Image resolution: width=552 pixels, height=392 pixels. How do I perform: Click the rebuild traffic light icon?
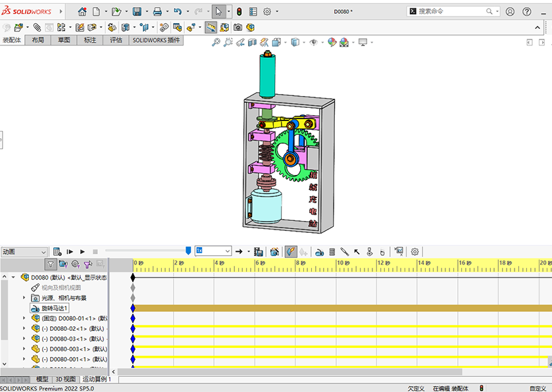(238, 12)
